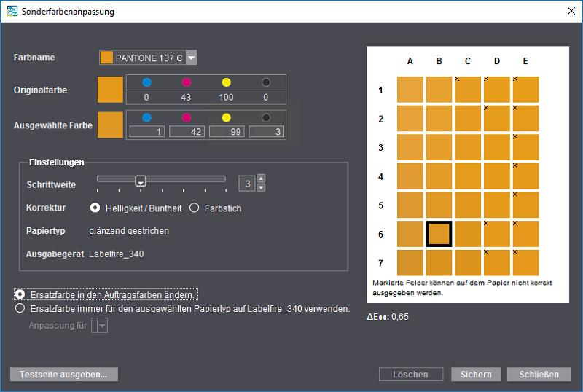Select the Farbstich correction option
The image size is (583, 392).
pyautogui.click(x=195, y=208)
